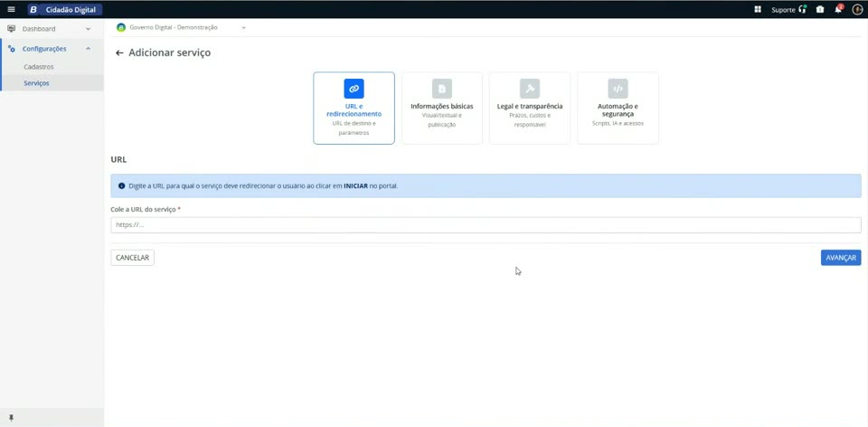The height and width of the screenshot is (427, 868).
Task: Open the apps grid icon
Action: click(x=758, y=9)
